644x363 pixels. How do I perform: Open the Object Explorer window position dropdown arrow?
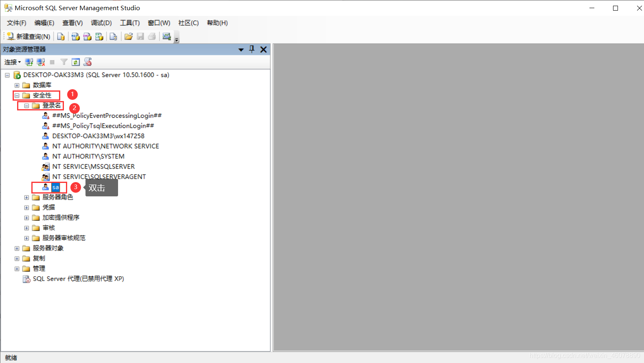click(241, 50)
